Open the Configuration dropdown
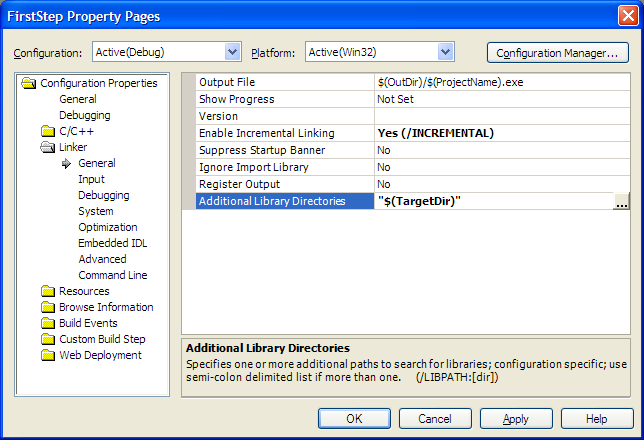 pos(233,52)
